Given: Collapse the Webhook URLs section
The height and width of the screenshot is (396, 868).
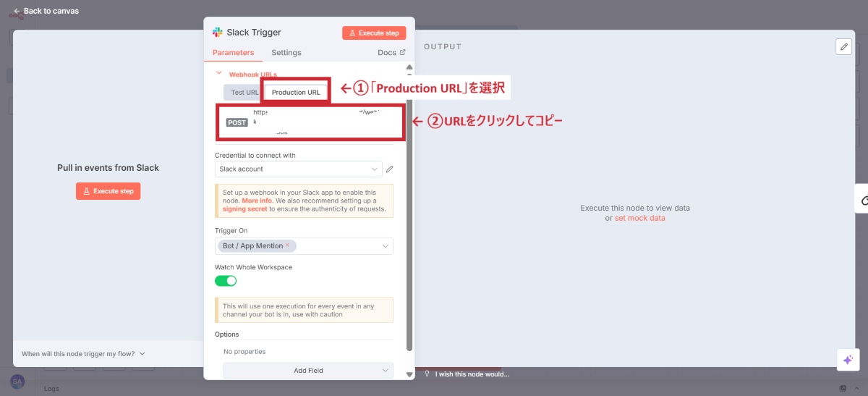Looking at the screenshot, I should [x=219, y=74].
